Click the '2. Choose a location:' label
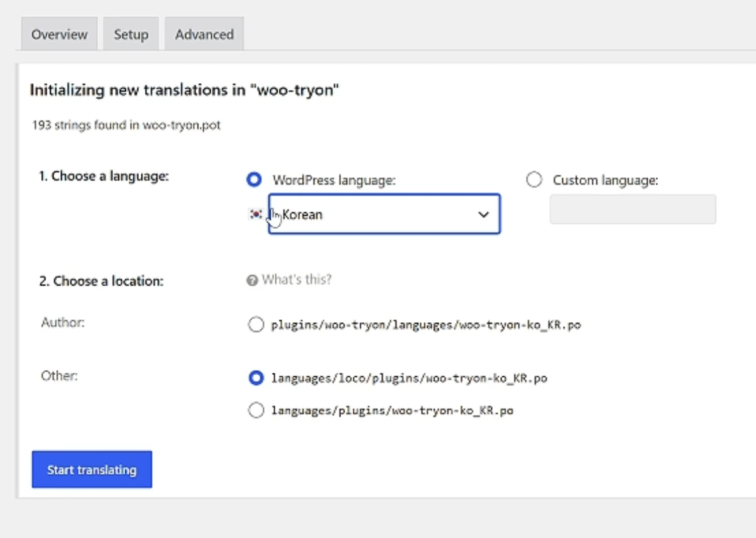Image resolution: width=756 pixels, height=538 pixels. coord(102,281)
